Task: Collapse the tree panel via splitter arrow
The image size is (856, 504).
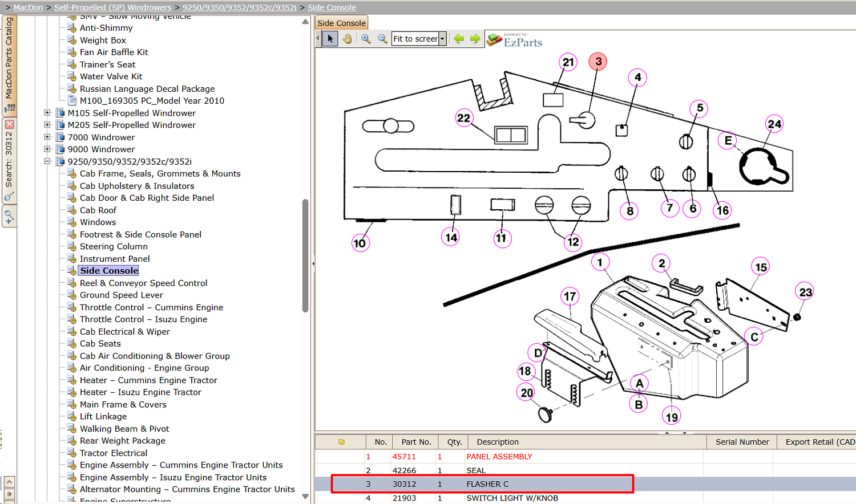Action: coord(313,263)
